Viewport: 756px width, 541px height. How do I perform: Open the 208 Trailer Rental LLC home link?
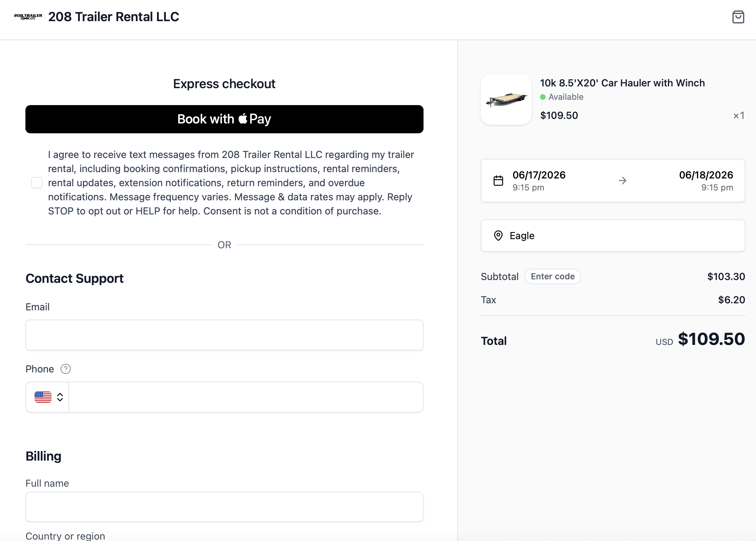pyautogui.click(x=114, y=17)
